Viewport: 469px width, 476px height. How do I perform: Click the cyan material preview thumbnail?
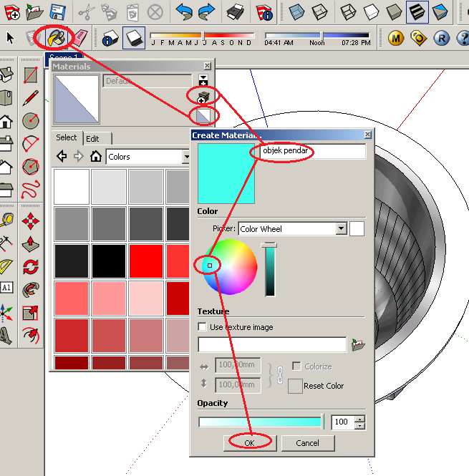click(x=226, y=173)
